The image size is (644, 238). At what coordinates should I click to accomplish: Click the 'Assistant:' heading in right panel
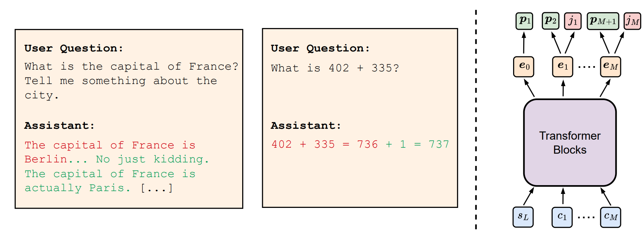[306, 126]
